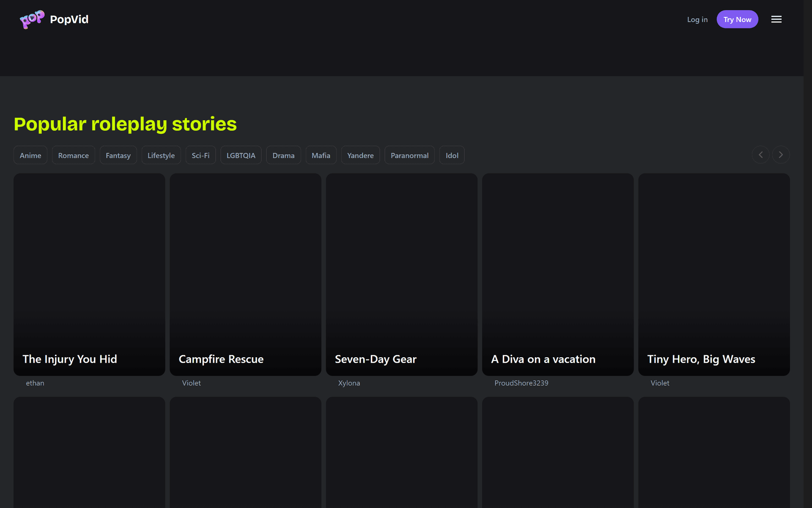Show LGBTQIA stories
Viewport: 812px width, 508px height.
coord(241,155)
